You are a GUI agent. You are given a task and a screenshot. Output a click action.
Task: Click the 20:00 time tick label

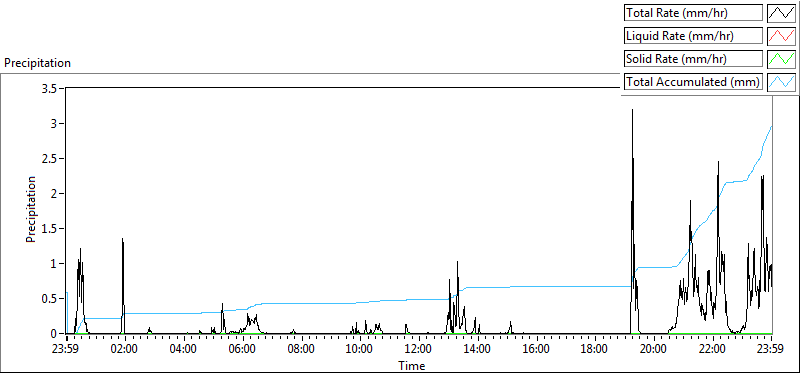coord(653,350)
